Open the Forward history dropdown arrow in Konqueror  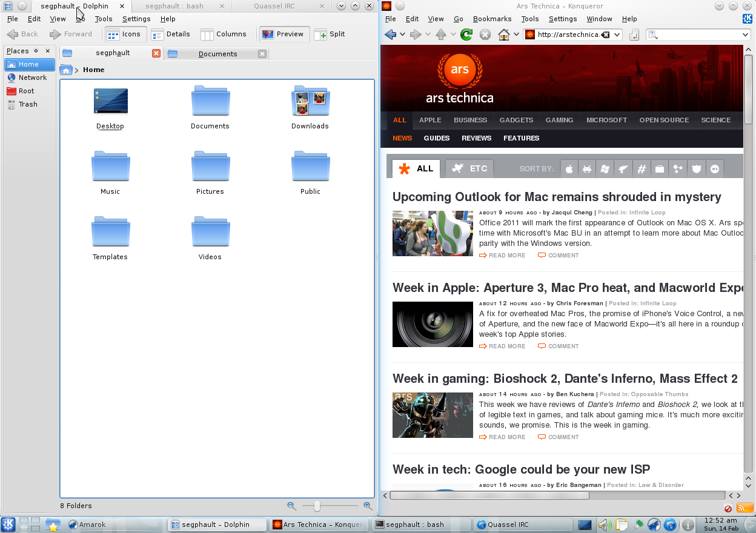point(428,35)
